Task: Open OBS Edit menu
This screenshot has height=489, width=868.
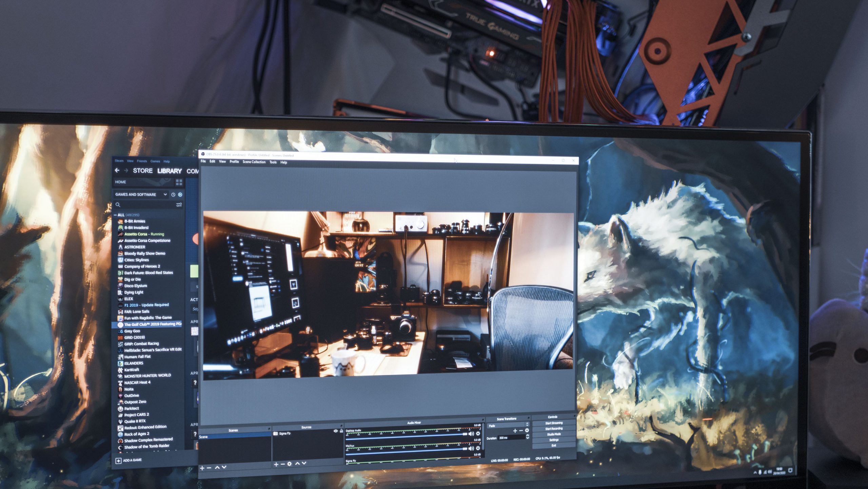Action: point(212,161)
